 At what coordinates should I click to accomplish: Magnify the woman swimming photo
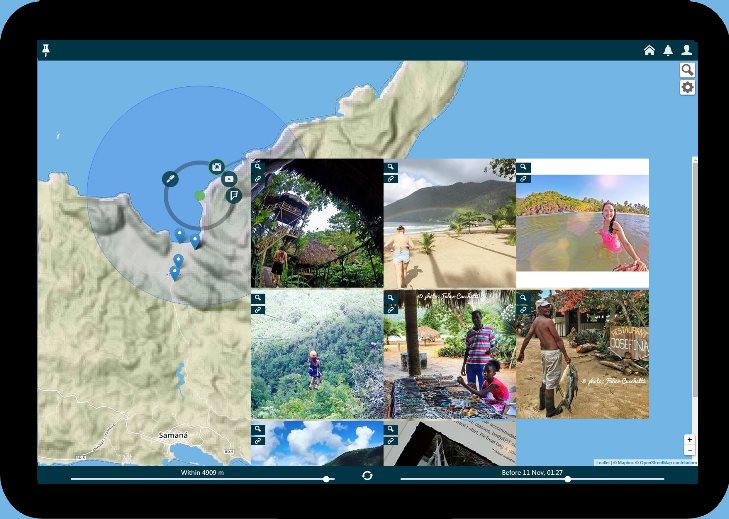click(x=523, y=167)
